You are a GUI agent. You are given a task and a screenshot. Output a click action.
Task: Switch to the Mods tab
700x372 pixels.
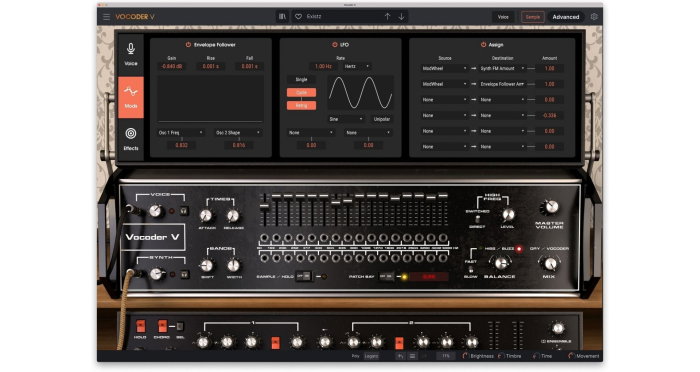131,97
